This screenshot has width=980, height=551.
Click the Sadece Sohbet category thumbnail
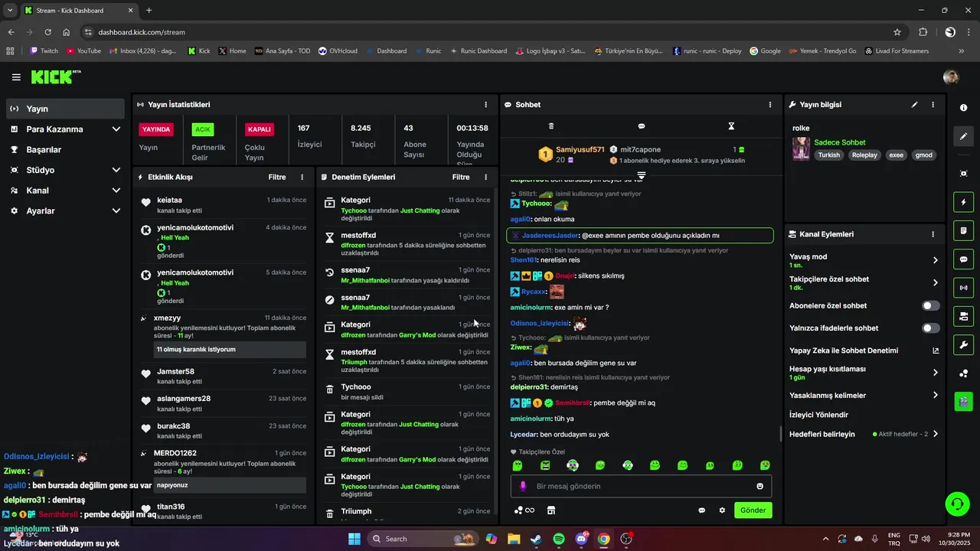click(x=802, y=149)
